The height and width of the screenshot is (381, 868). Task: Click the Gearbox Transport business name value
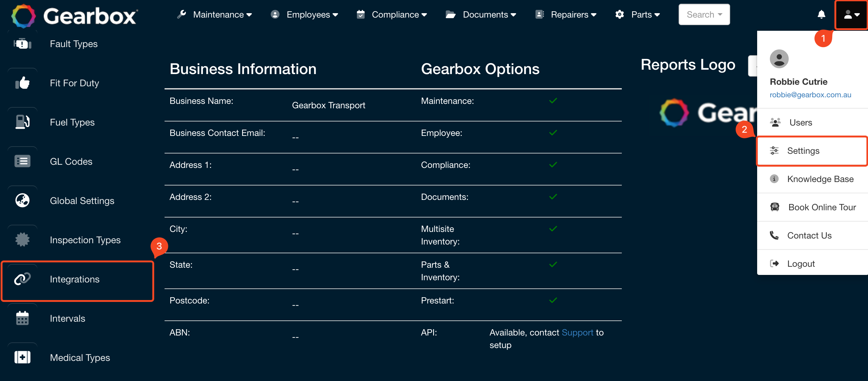click(x=328, y=105)
